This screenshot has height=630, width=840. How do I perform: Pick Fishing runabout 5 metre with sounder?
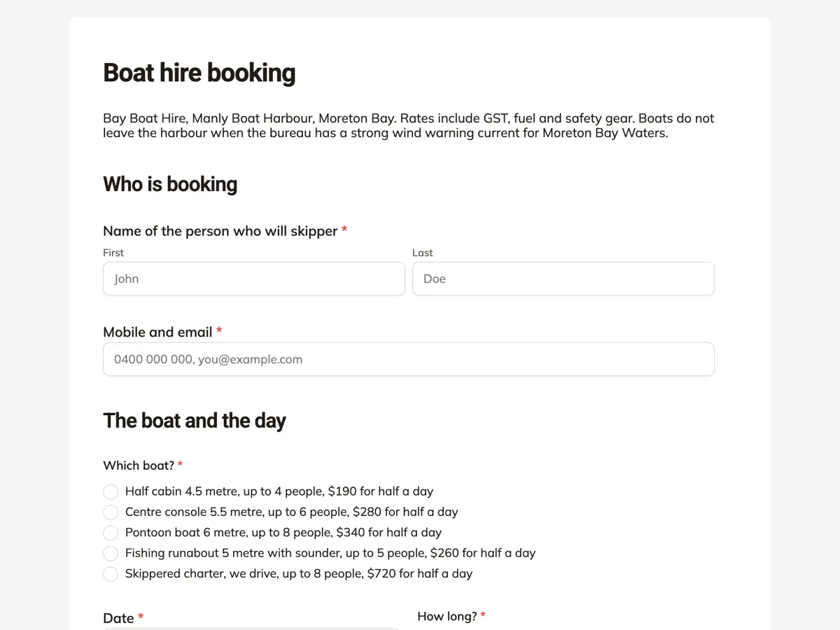[x=111, y=554]
